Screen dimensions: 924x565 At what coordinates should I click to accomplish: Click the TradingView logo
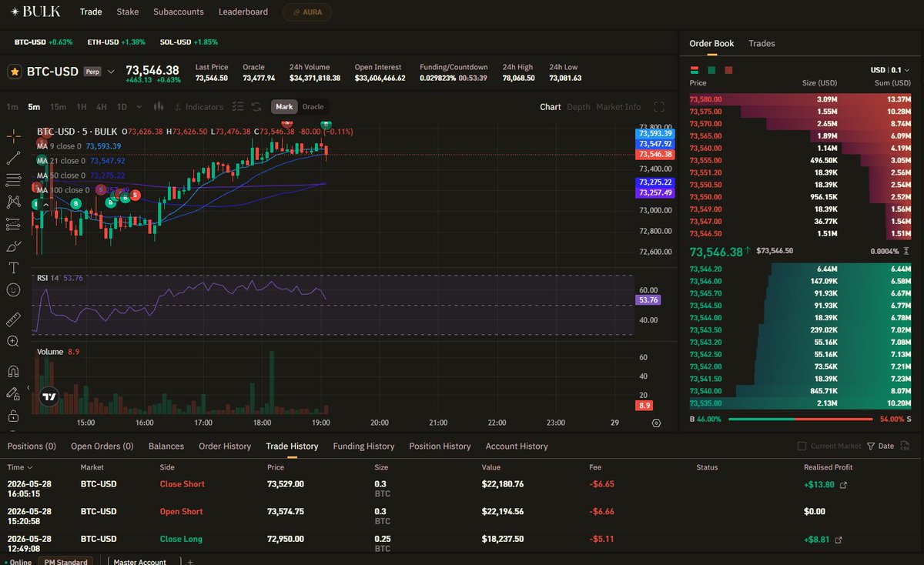coord(49,396)
